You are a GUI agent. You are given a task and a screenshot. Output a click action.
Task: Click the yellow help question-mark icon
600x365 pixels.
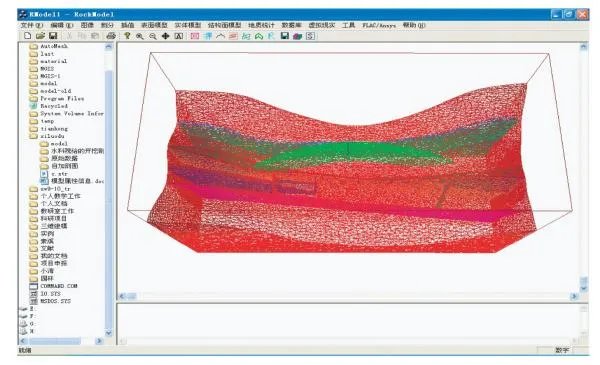tap(127, 36)
